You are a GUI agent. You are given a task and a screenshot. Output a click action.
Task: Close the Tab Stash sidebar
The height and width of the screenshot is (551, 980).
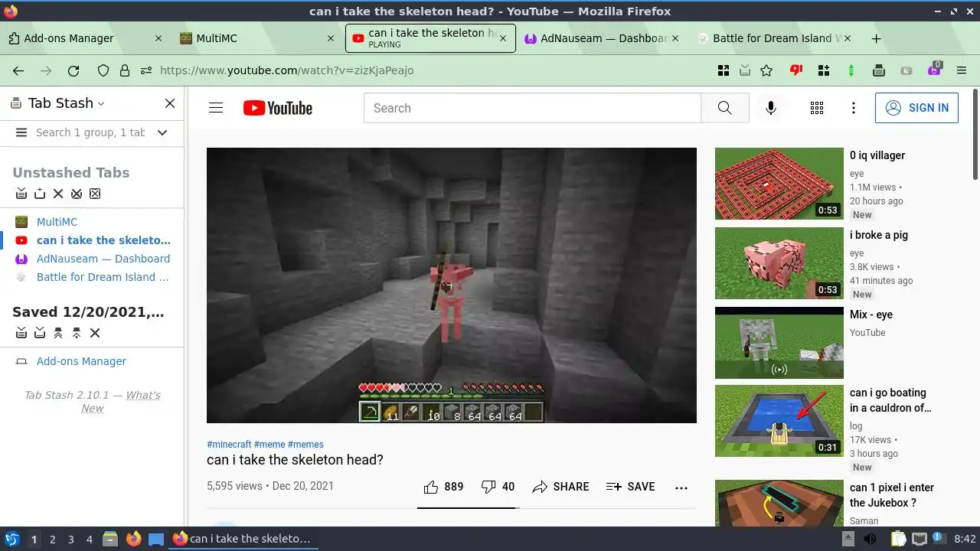(x=170, y=103)
